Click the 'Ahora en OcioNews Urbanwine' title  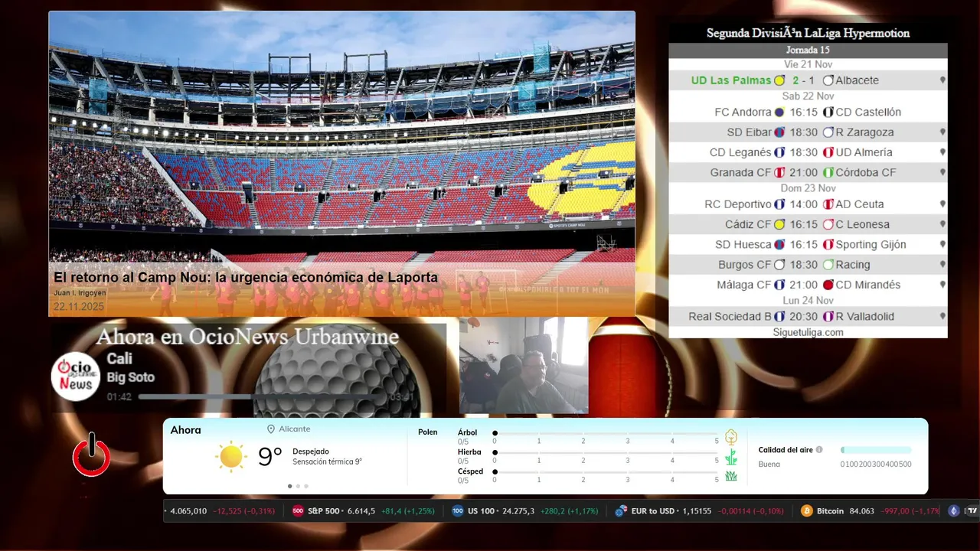pos(247,337)
